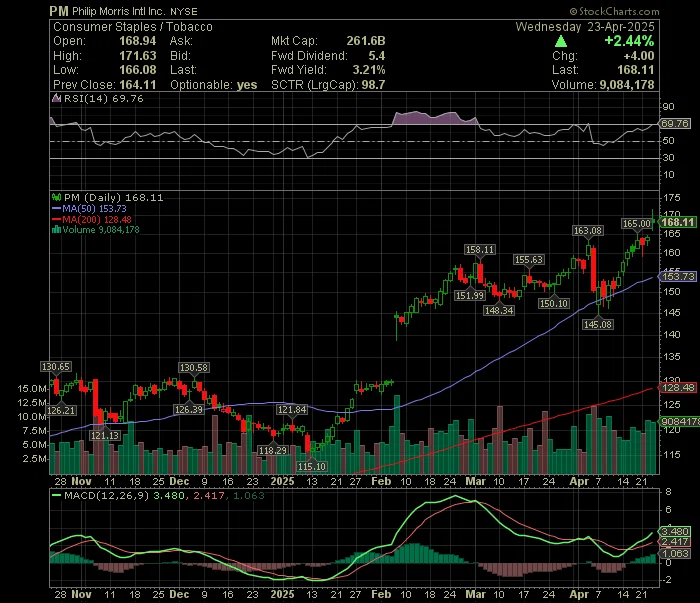
Task: Click the +2.44% percent change
Action: tap(629, 41)
